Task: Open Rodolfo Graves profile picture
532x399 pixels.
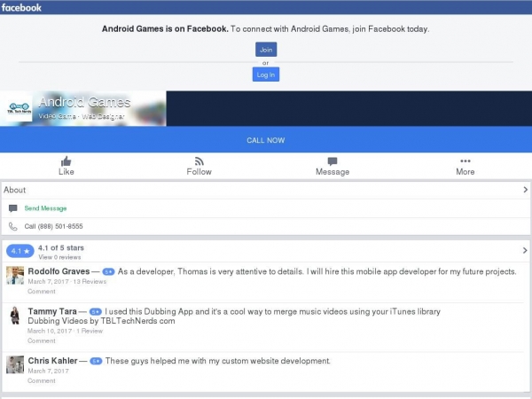Action: click(x=15, y=275)
